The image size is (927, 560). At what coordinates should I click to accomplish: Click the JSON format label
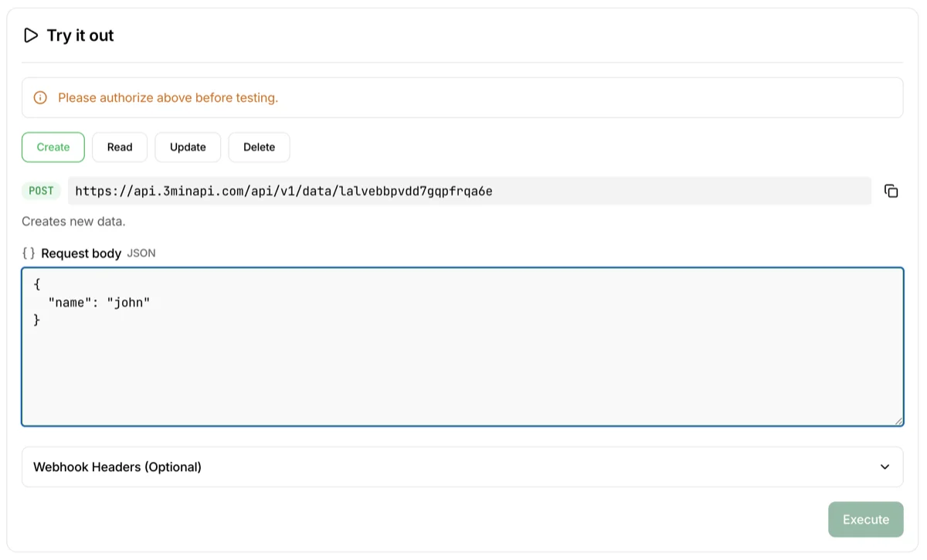pyautogui.click(x=141, y=253)
